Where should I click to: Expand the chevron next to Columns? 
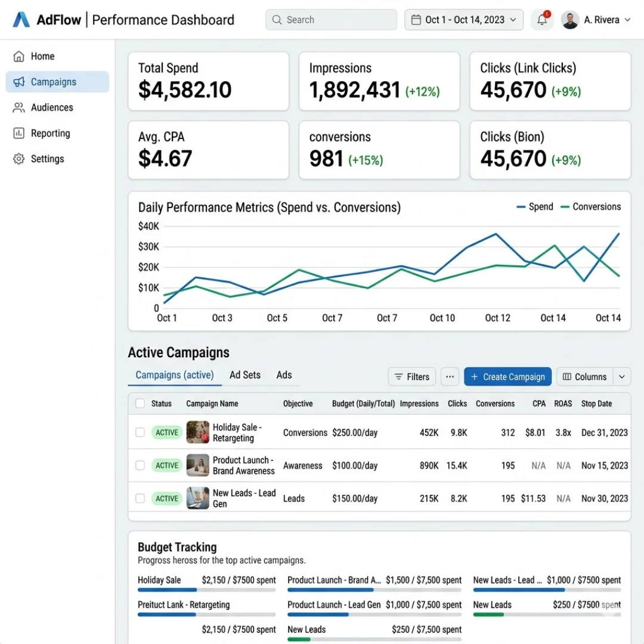[x=622, y=377]
